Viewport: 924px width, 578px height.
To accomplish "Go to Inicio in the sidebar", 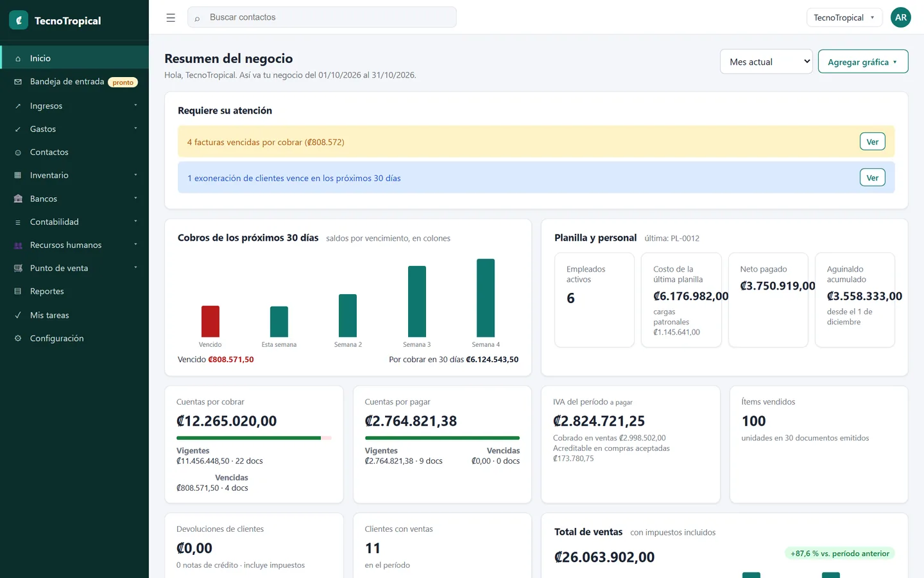I will pos(74,58).
